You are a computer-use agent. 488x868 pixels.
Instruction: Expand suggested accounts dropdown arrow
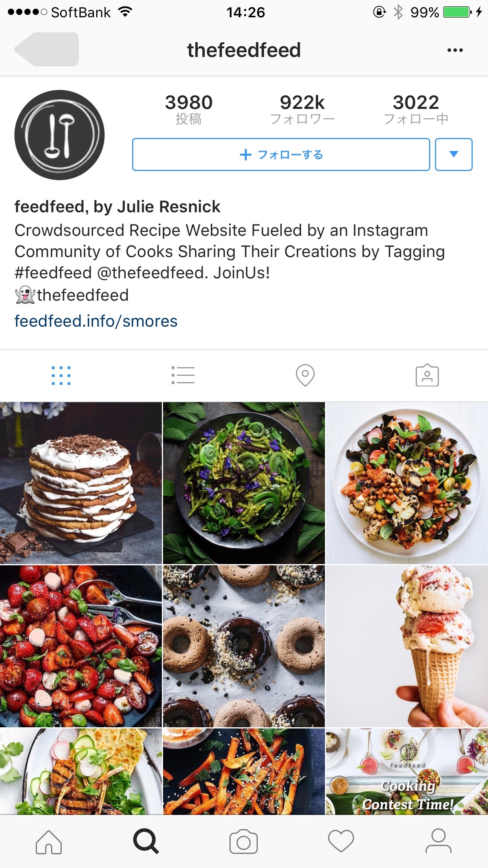[454, 154]
